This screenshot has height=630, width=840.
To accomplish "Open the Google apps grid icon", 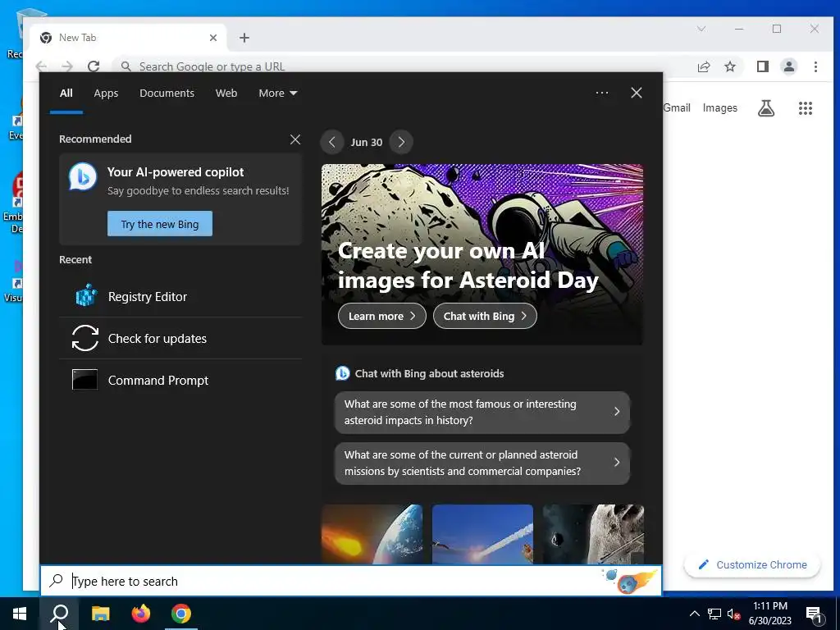I will click(x=806, y=108).
